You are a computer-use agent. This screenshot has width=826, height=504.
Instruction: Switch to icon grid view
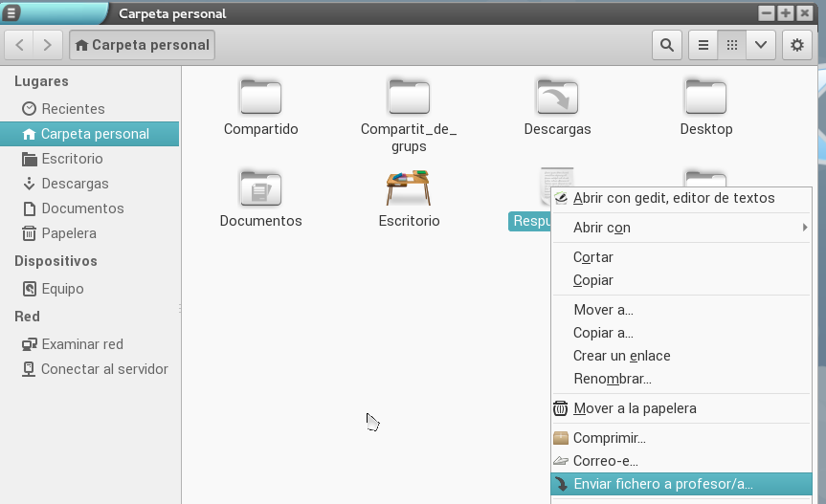click(732, 45)
